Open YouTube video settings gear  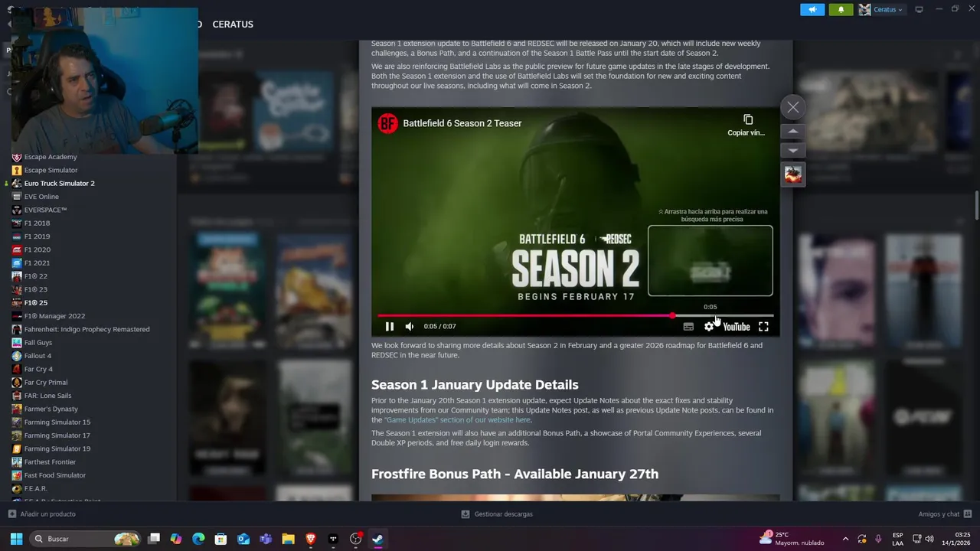[x=709, y=327]
